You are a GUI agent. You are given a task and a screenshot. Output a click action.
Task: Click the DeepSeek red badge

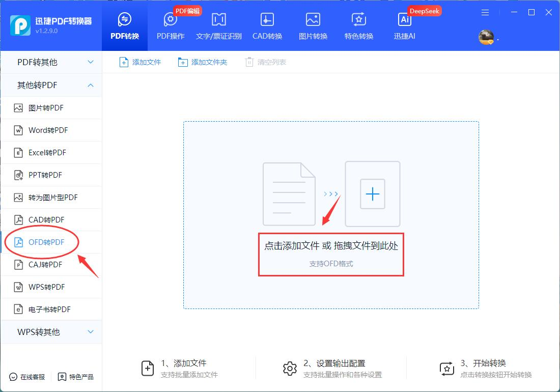[424, 11]
